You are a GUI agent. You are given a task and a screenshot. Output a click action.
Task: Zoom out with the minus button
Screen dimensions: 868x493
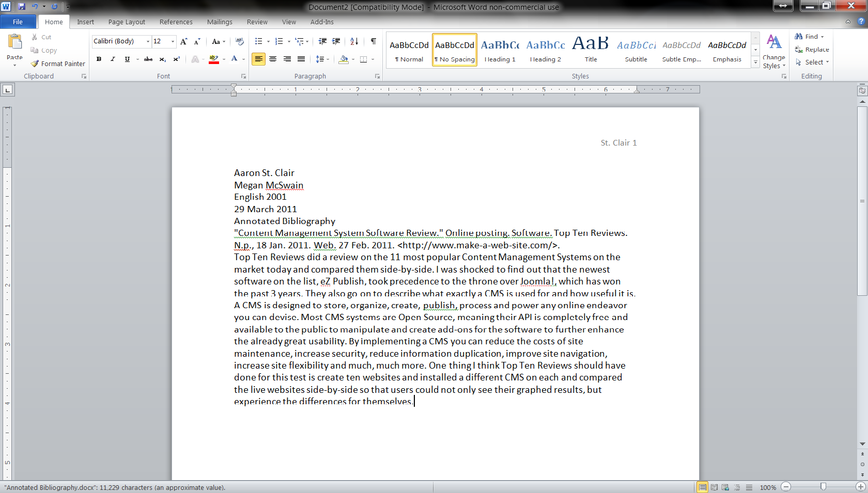tap(786, 487)
